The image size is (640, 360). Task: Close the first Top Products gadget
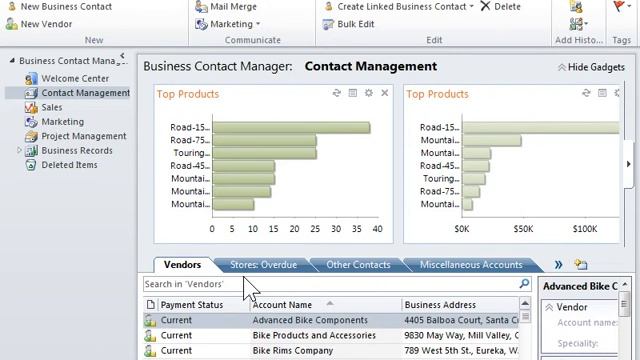point(384,93)
